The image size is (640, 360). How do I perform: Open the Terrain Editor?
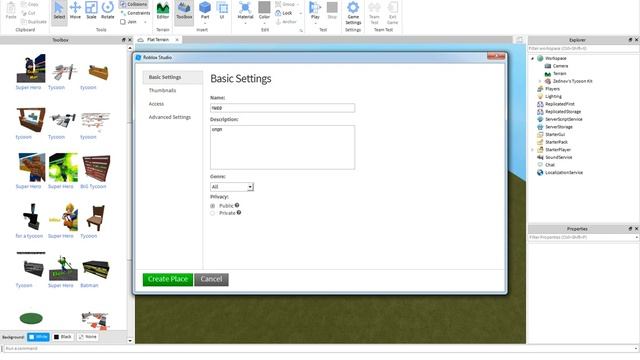pyautogui.click(x=163, y=11)
